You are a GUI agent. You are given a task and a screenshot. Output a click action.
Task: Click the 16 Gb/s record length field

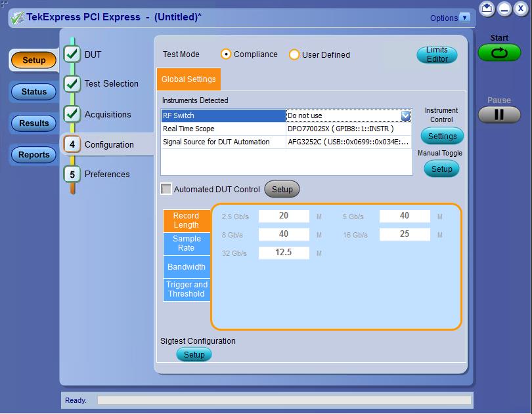click(x=405, y=234)
